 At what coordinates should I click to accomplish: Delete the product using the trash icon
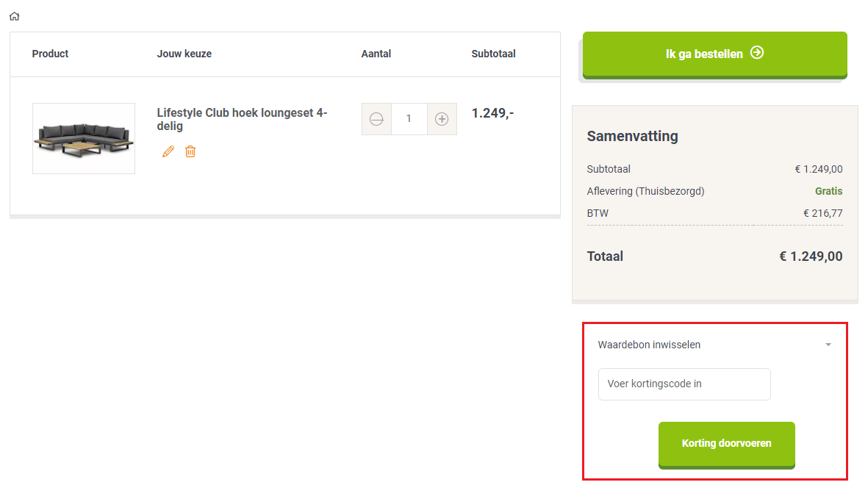(x=190, y=151)
